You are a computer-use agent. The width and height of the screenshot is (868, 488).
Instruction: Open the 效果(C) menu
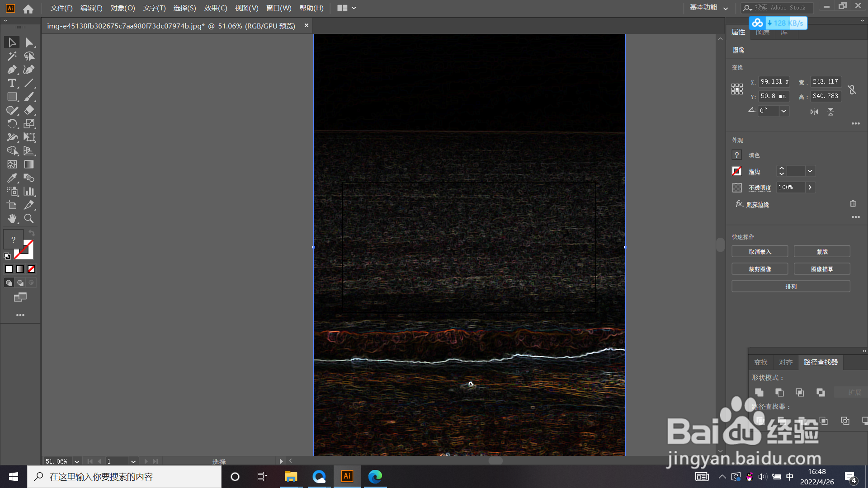coord(216,8)
